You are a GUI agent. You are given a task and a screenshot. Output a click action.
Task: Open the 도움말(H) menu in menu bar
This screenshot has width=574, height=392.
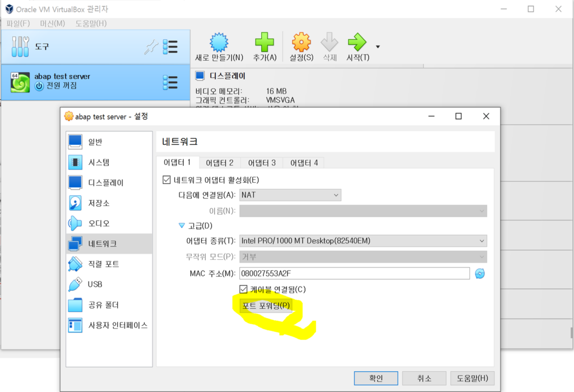pyautogui.click(x=91, y=24)
